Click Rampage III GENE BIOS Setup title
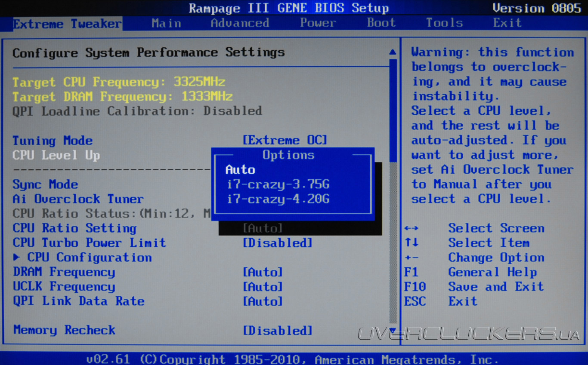This screenshot has width=588, height=365. (x=289, y=8)
